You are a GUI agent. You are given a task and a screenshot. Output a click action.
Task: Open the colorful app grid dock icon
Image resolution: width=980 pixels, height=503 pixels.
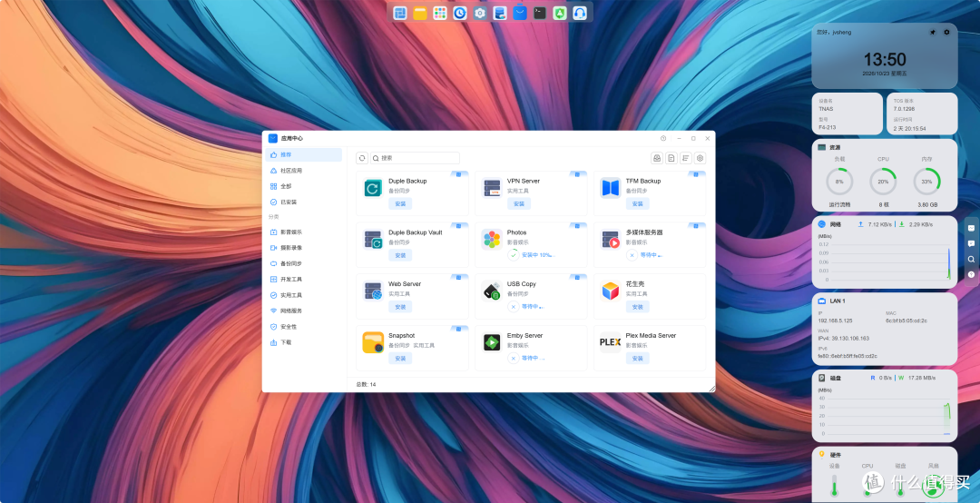tap(440, 13)
